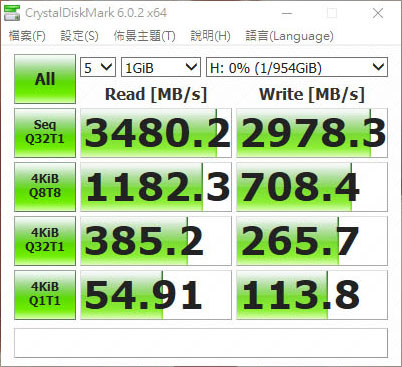Image resolution: width=402 pixels, height=367 pixels.
Task: Click the 4KiB Q1T1 write result 113.8
Action: pos(312,295)
